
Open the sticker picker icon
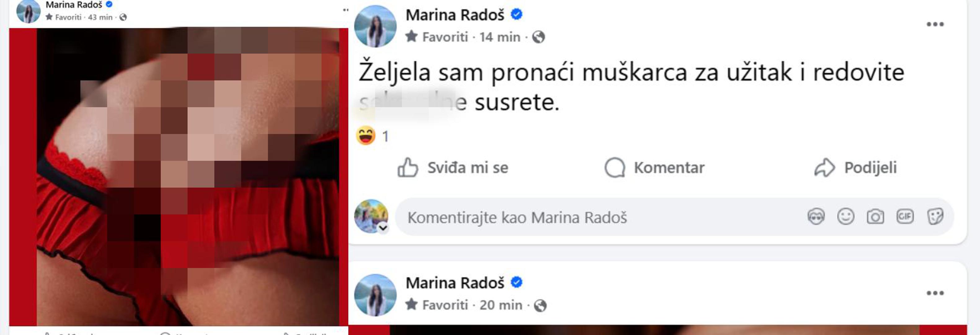coord(935,217)
